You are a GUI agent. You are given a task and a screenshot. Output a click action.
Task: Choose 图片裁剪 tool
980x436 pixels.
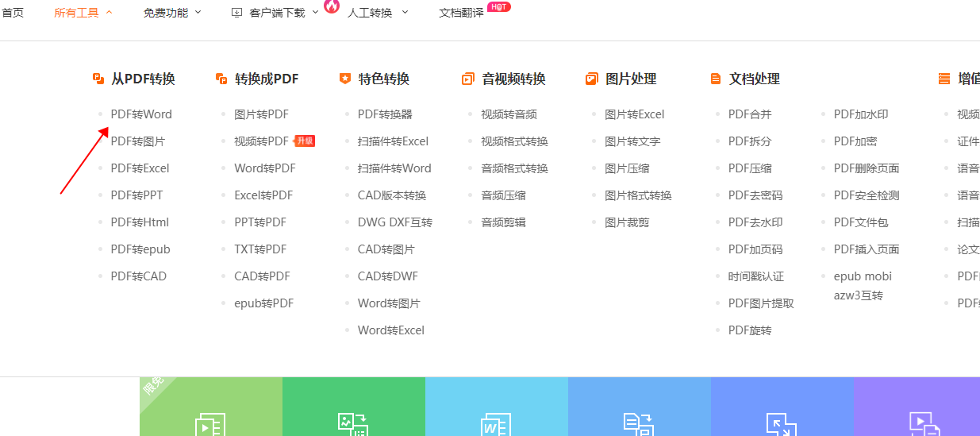click(628, 222)
